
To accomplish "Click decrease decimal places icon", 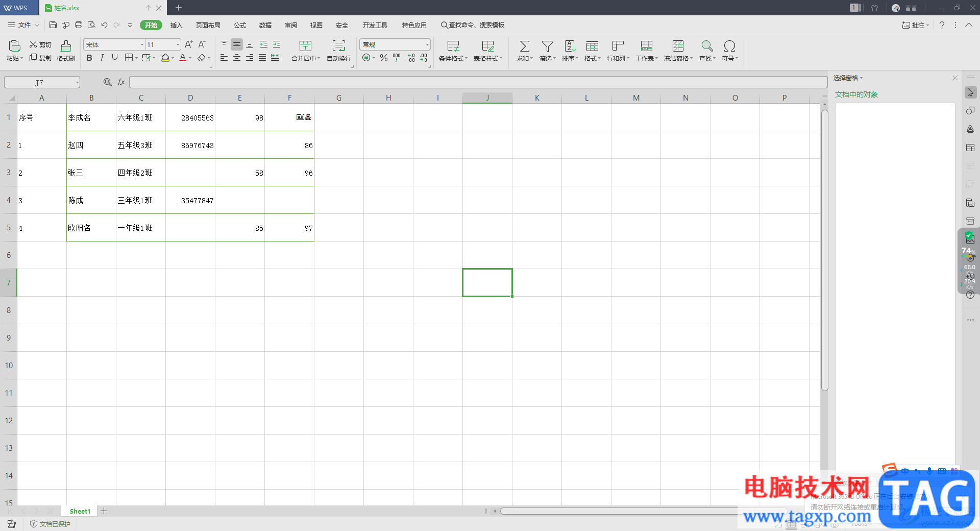I will click(x=424, y=58).
